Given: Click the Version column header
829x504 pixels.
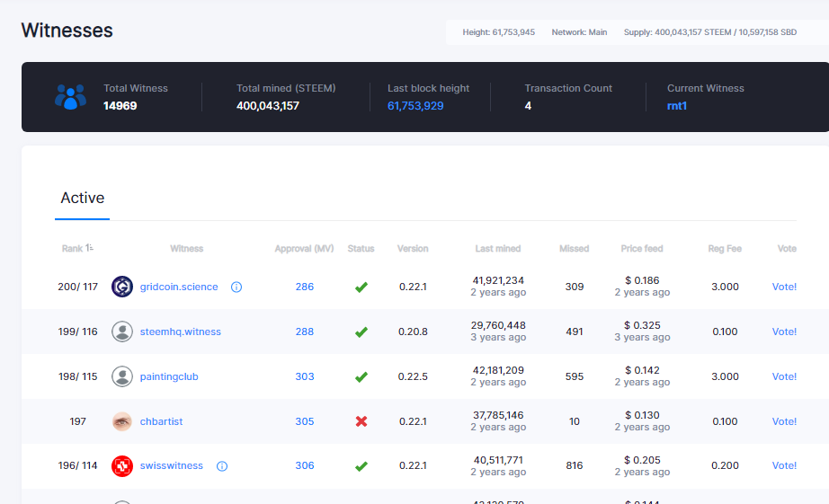Looking at the screenshot, I should [413, 248].
